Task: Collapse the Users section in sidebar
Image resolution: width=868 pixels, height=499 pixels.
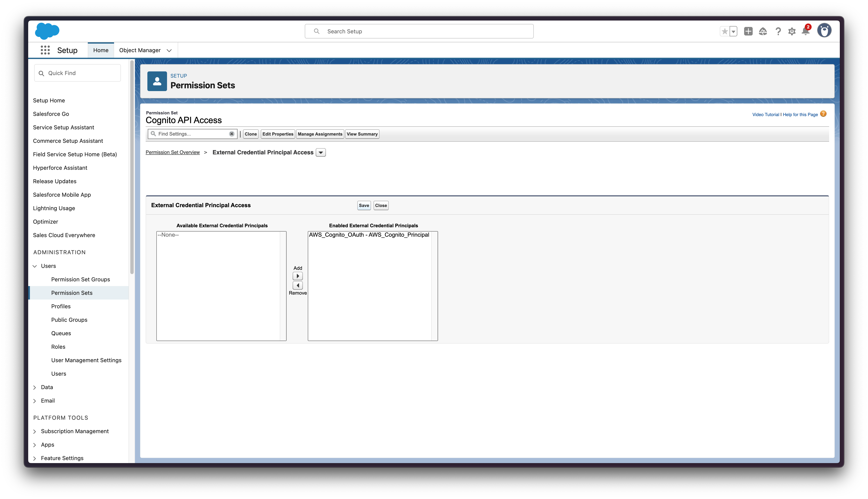Action: coord(35,266)
